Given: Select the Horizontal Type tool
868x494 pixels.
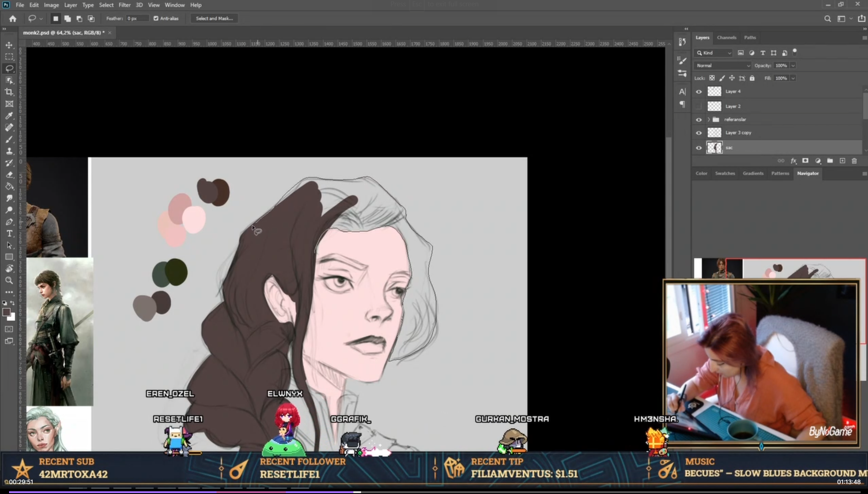Looking at the screenshot, I should coord(9,233).
